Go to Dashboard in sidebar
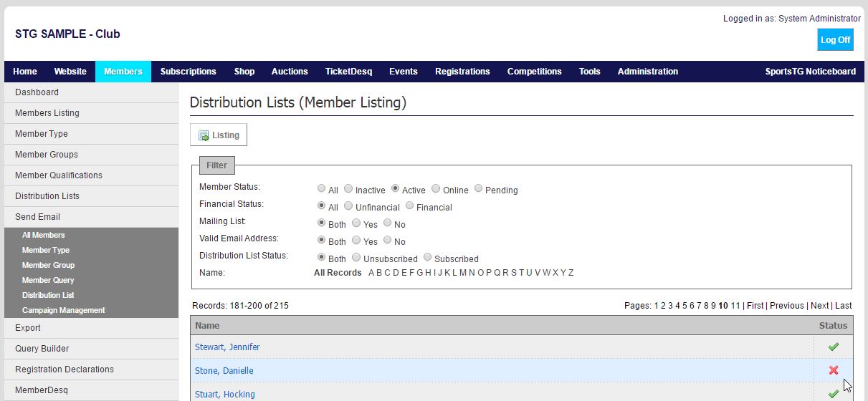868x401 pixels. pos(91,92)
